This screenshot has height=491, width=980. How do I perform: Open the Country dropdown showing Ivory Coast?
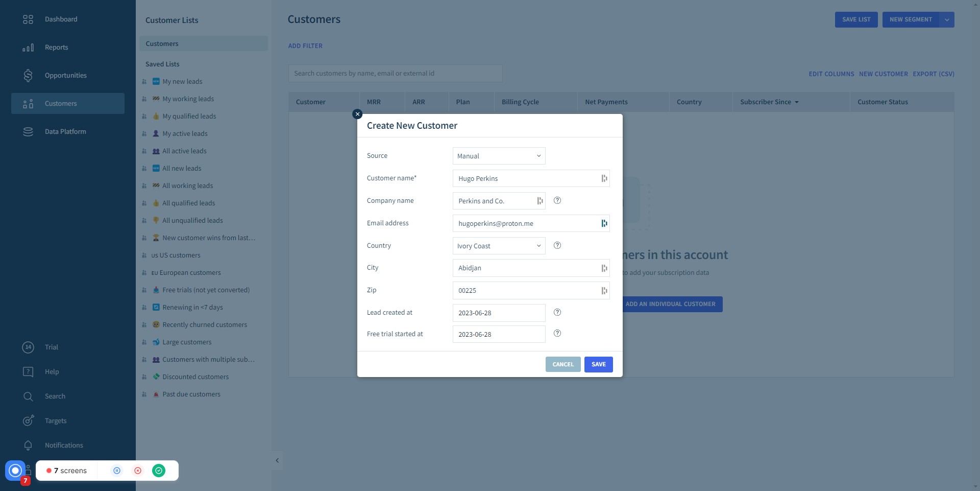tap(498, 246)
